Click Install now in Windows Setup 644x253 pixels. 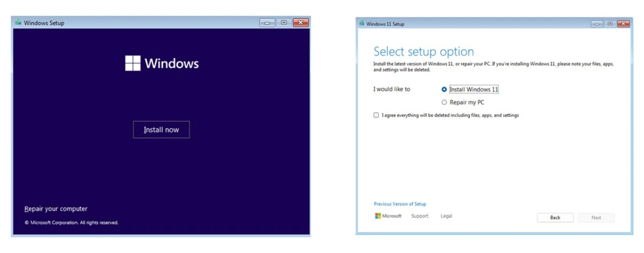coord(161,130)
